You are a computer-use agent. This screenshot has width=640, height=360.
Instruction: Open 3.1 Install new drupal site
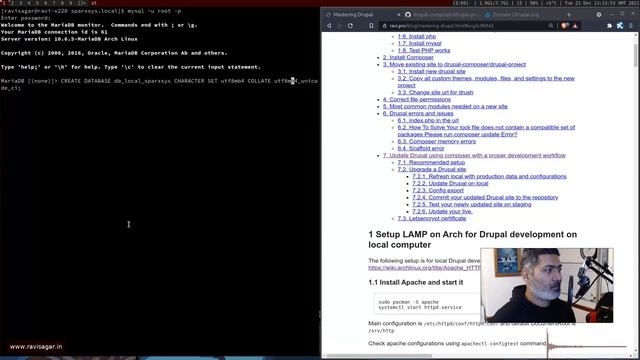pyautogui.click(x=431, y=71)
